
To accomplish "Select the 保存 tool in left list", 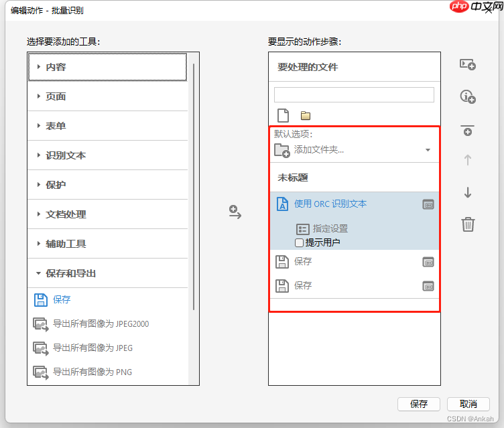I will point(62,299).
